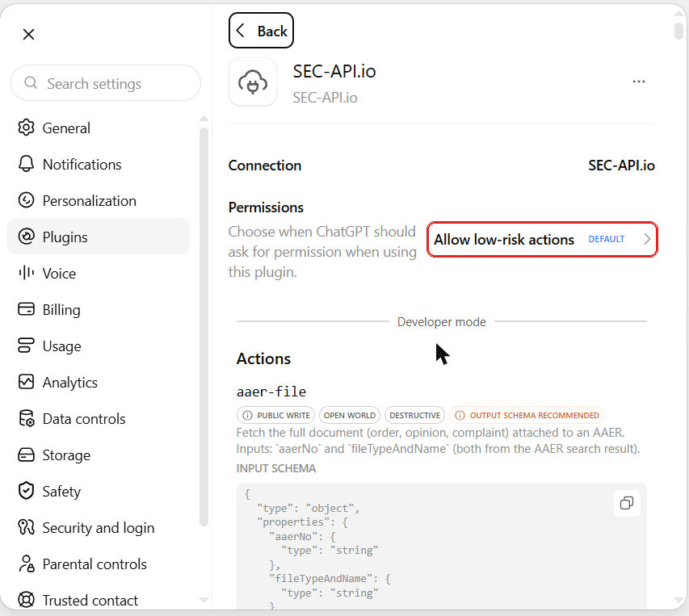Click the DESTRUCTIVE badge
Screen dimensions: 689x616
click(415, 415)
